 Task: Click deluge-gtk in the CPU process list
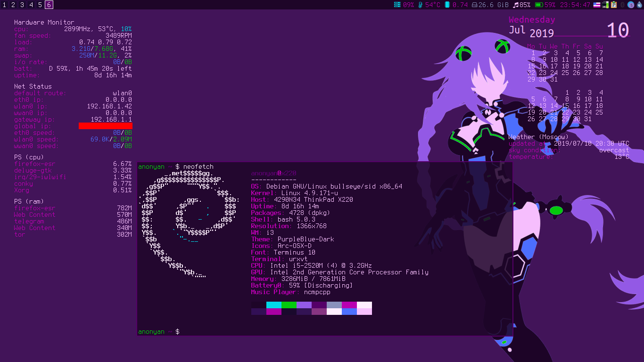coord(33,170)
